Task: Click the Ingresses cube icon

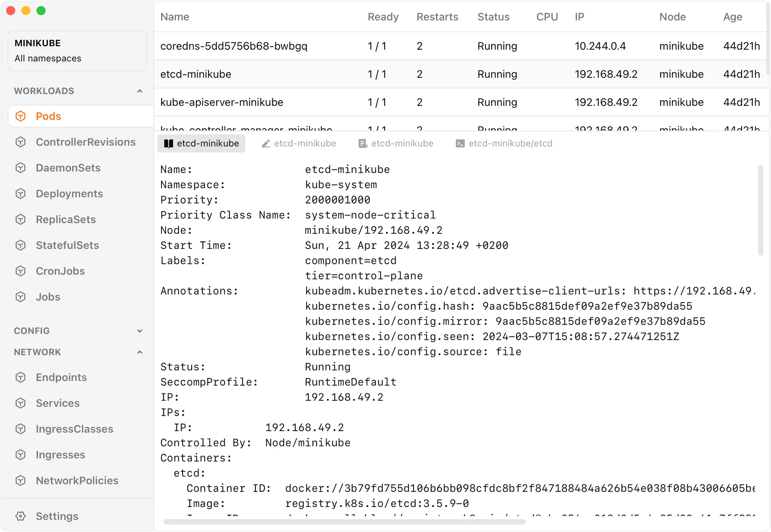Action: (20, 455)
